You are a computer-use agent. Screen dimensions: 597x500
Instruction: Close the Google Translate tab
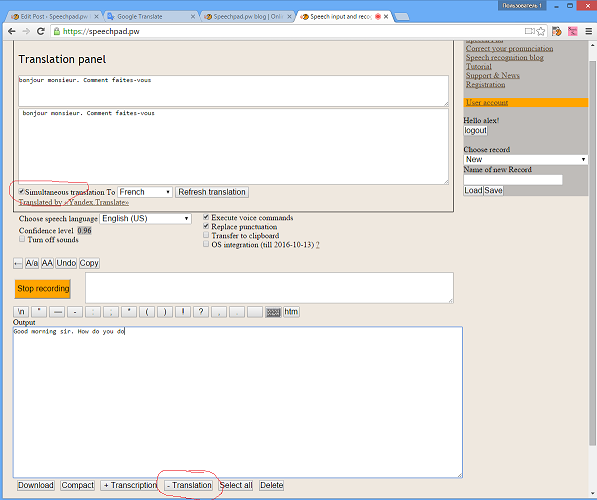point(193,17)
